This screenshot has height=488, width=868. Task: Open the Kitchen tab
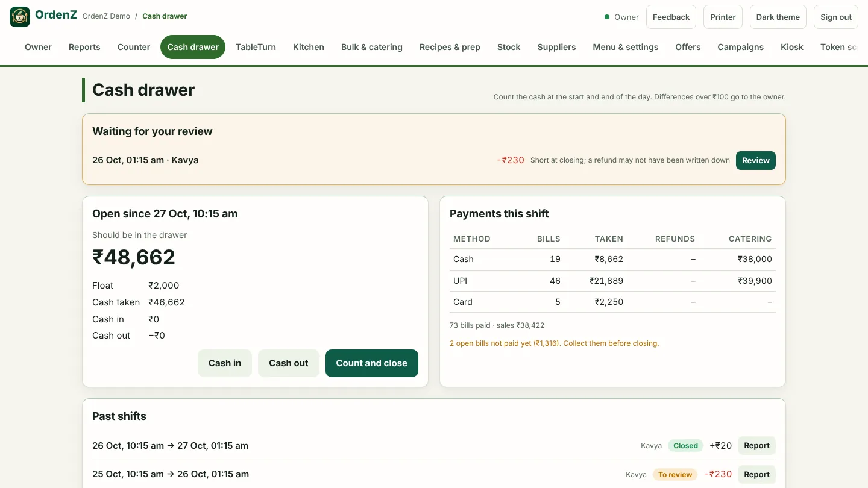(x=309, y=47)
